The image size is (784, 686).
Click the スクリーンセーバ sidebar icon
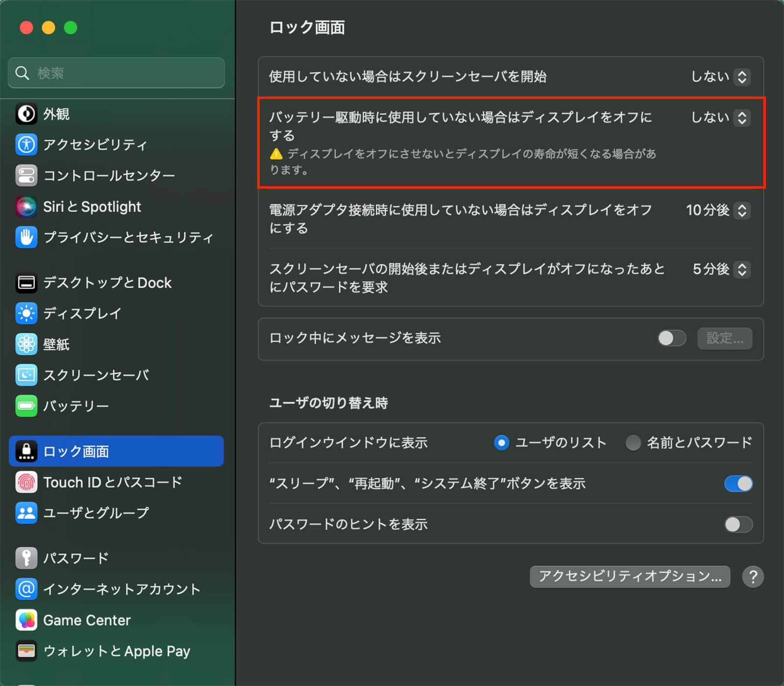pos(26,375)
